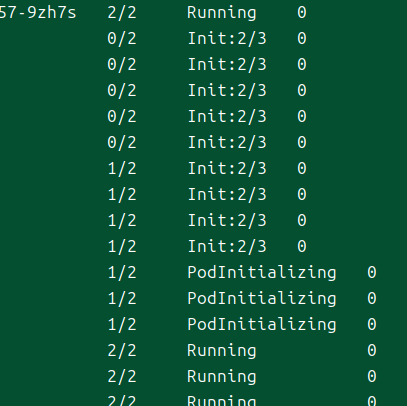Click the Running status directly below the last PodInitializing
This screenshot has height=406, width=407.
(x=222, y=351)
